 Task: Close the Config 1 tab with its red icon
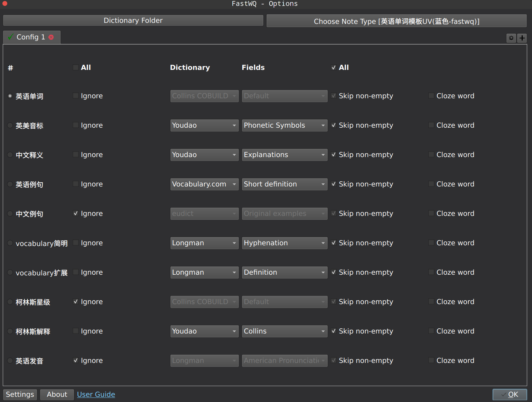point(51,37)
